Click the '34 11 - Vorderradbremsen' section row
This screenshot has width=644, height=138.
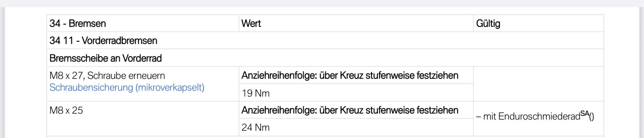tap(103, 41)
